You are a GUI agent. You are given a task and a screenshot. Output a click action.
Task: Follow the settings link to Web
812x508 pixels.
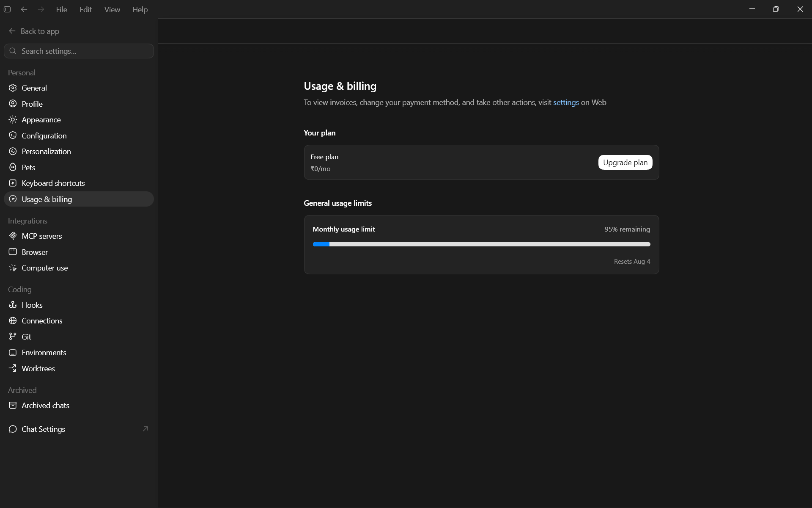566,102
